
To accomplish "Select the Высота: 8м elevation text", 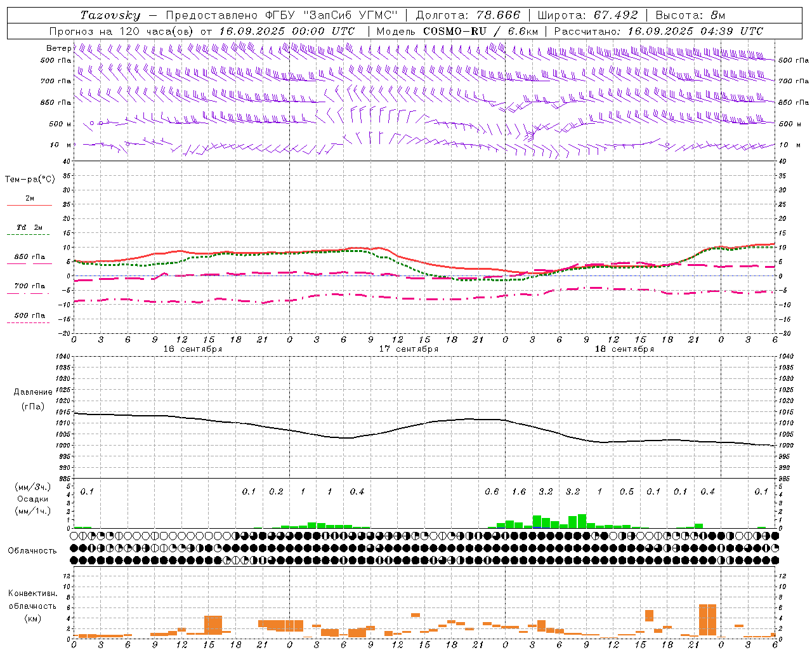I will [x=690, y=15].
